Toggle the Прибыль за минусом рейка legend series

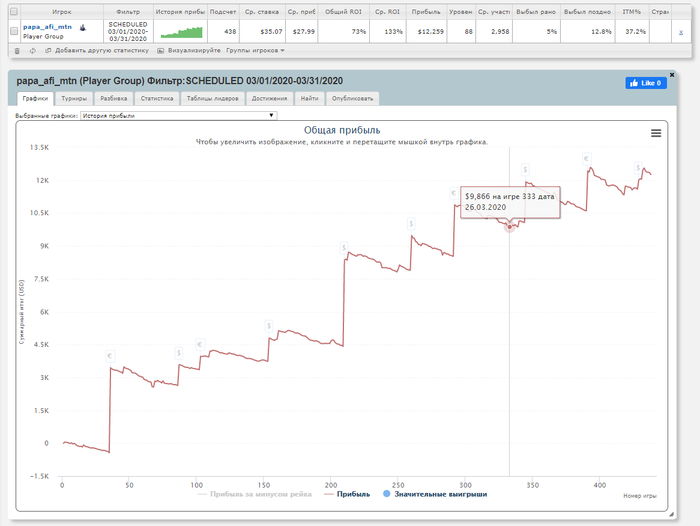(x=255, y=494)
